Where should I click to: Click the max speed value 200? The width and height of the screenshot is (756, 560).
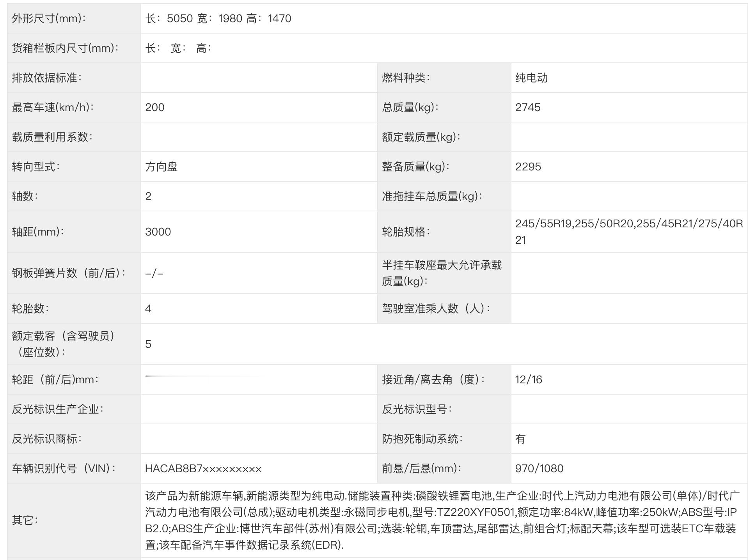[x=155, y=107]
